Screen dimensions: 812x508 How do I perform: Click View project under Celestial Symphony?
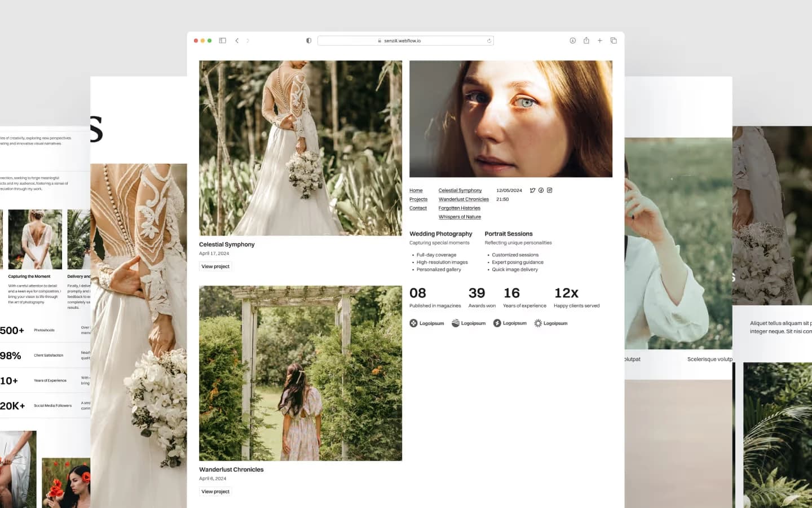215,266
